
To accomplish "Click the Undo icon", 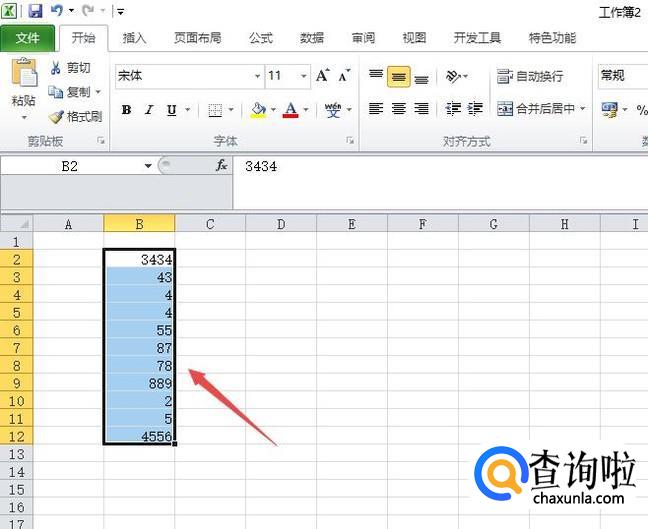I will pyautogui.click(x=57, y=10).
